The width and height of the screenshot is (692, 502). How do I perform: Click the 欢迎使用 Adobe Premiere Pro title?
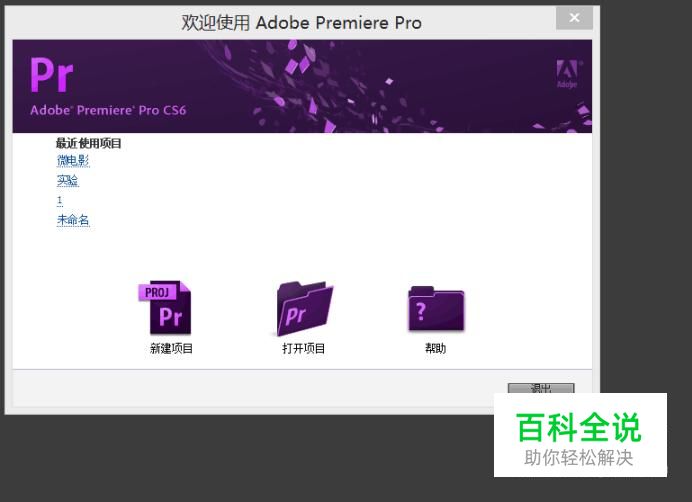pyautogui.click(x=302, y=23)
